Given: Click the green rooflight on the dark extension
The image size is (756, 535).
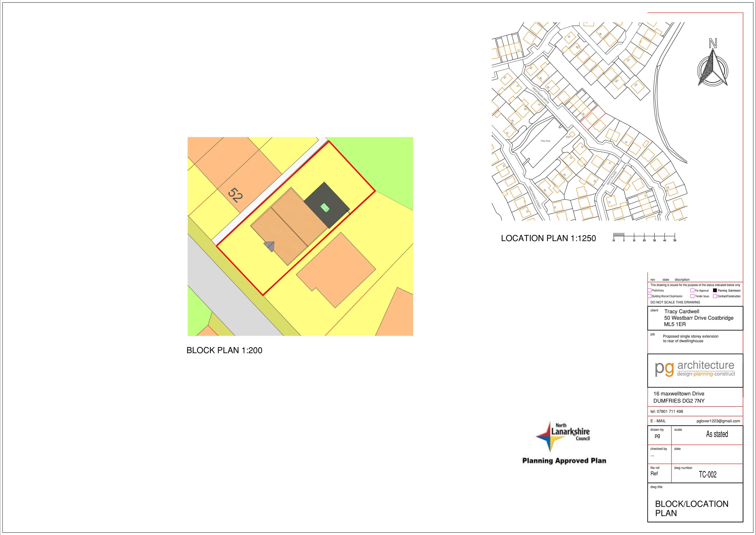Looking at the screenshot, I should click(325, 208).
